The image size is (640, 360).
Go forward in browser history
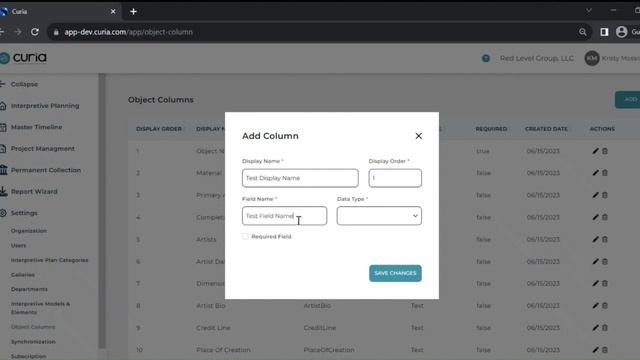coord(18,32)
